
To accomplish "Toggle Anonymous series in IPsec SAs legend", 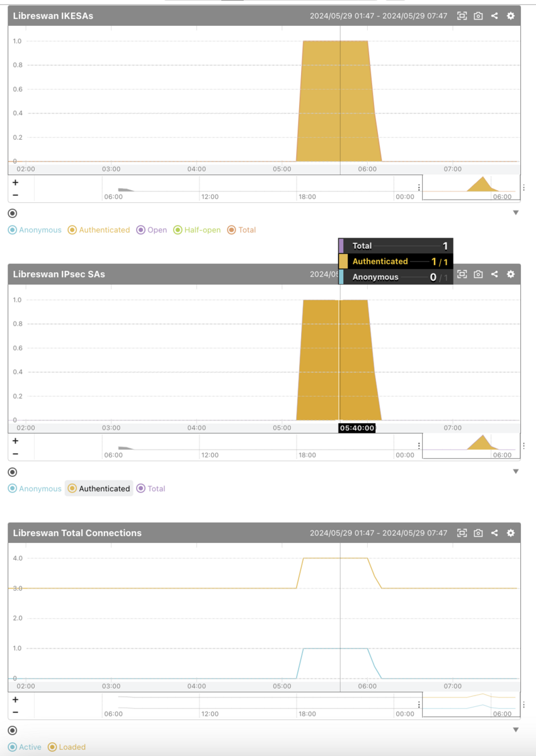I will tap(35, 488).
